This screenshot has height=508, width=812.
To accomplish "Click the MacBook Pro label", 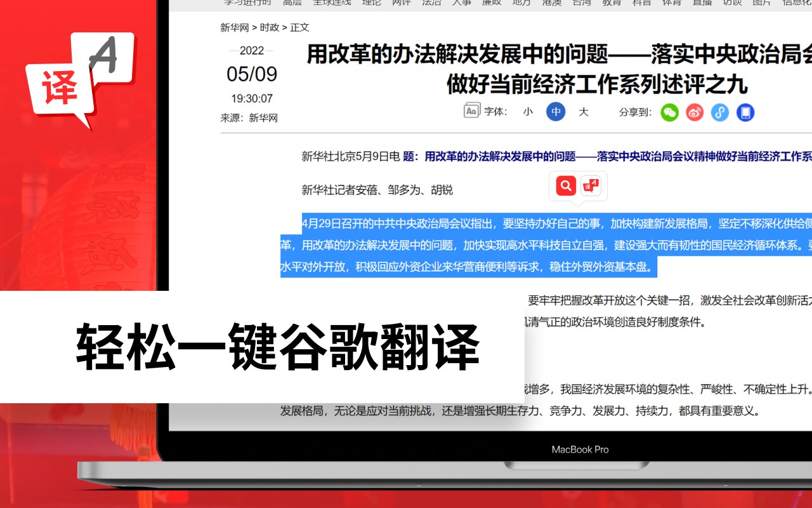I will click(x=580, y=450).
